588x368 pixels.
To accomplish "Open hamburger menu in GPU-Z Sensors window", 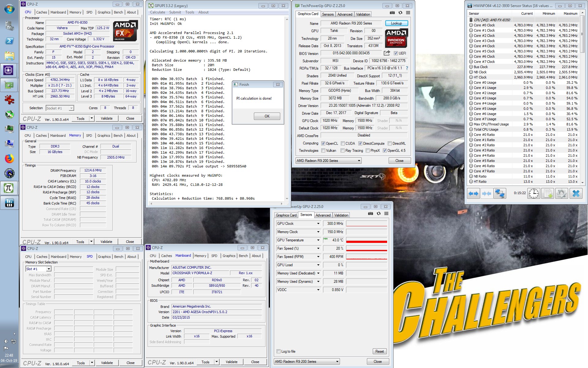I will tap(386, 214).
